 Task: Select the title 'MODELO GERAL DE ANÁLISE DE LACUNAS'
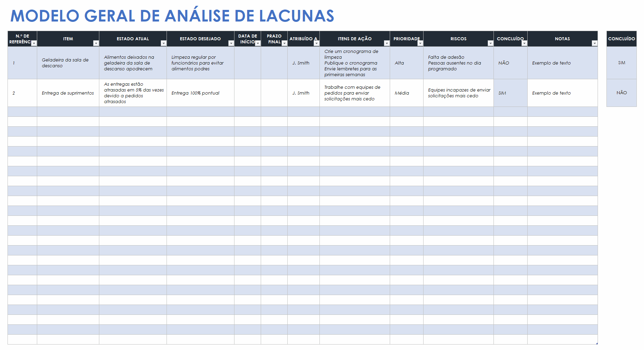pyautogui.click(x=172, y=16)
